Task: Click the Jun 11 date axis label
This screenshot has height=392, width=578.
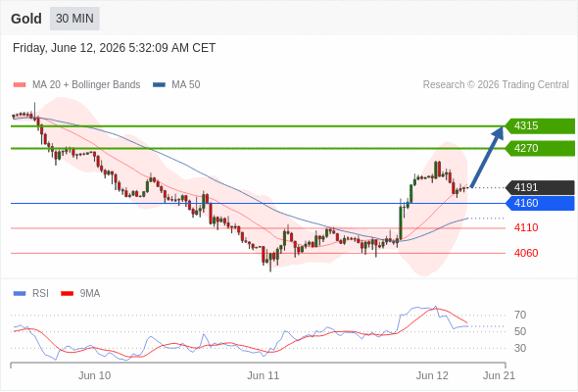Action: tap(264, 375)
